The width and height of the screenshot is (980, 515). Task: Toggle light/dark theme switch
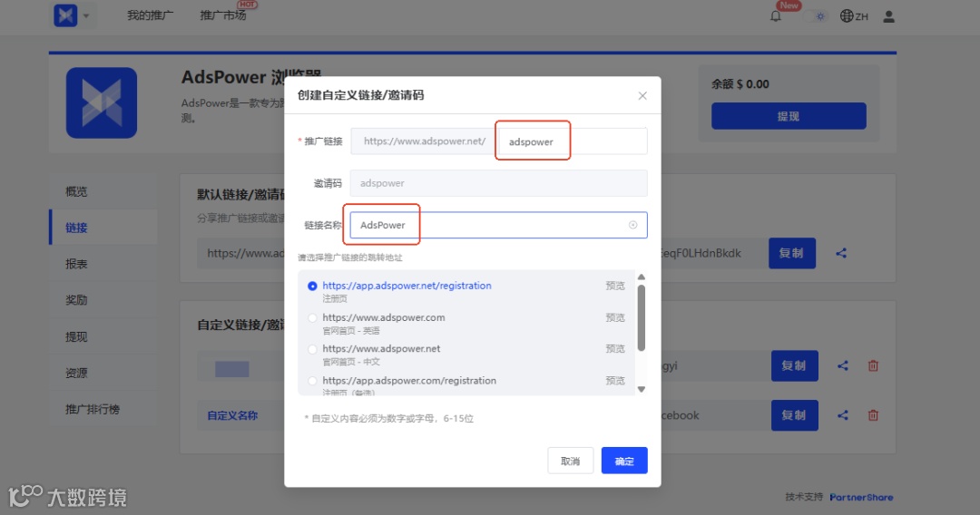[x=817, y=16]
